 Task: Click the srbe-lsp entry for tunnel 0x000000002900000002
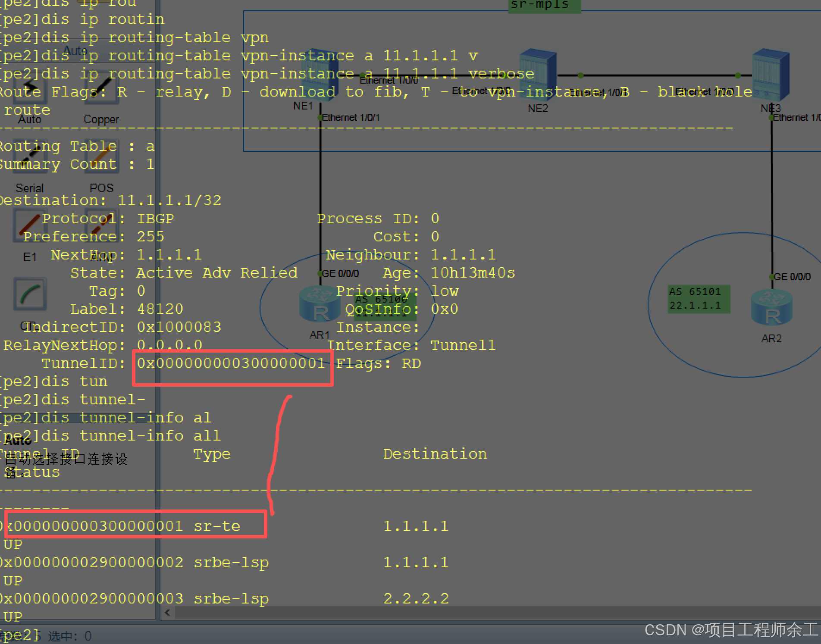pyautogui.click(x=231, y=563)
